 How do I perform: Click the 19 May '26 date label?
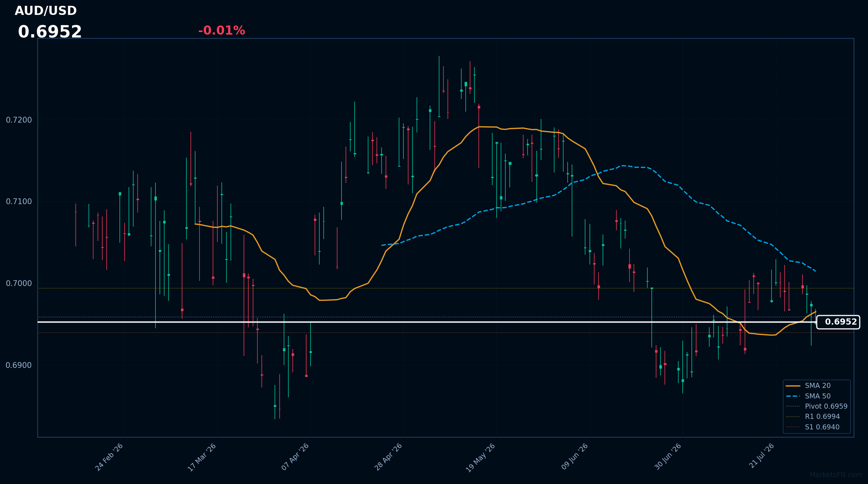[x=481, y=458]
